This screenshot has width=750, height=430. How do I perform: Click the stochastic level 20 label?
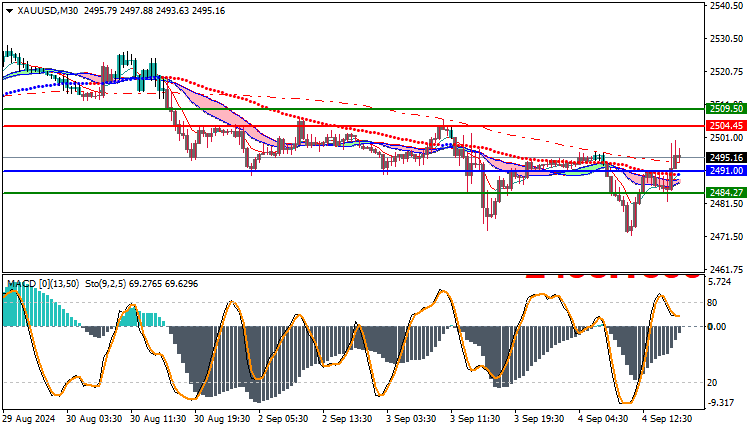[712, 383]
